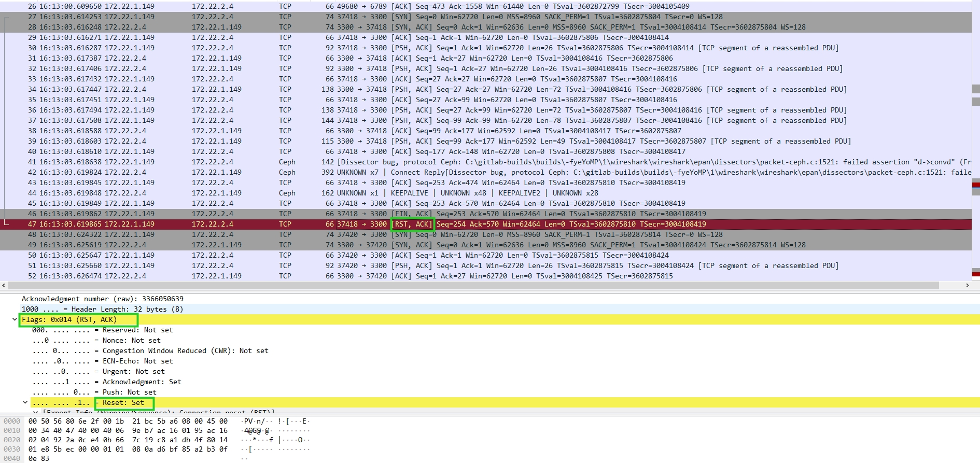980x463 pixels.
Task: Select packet 28 SYN, ACK reply row
Action: pos(486,27)
